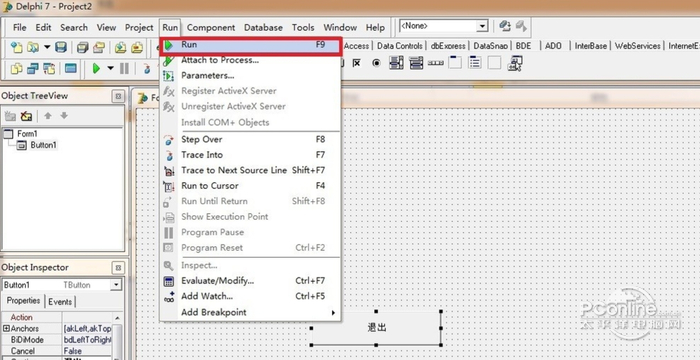700x360 pixels.
Task: Choose Add Watch... menu item
Action: [x=250, y=296]
